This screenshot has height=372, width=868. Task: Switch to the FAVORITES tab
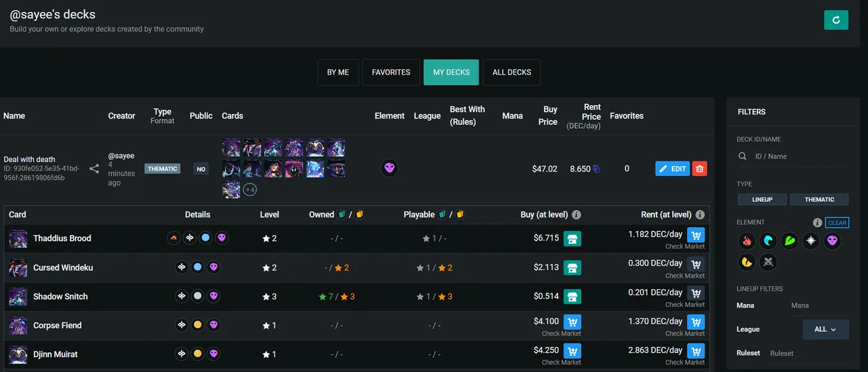(391, 73)
